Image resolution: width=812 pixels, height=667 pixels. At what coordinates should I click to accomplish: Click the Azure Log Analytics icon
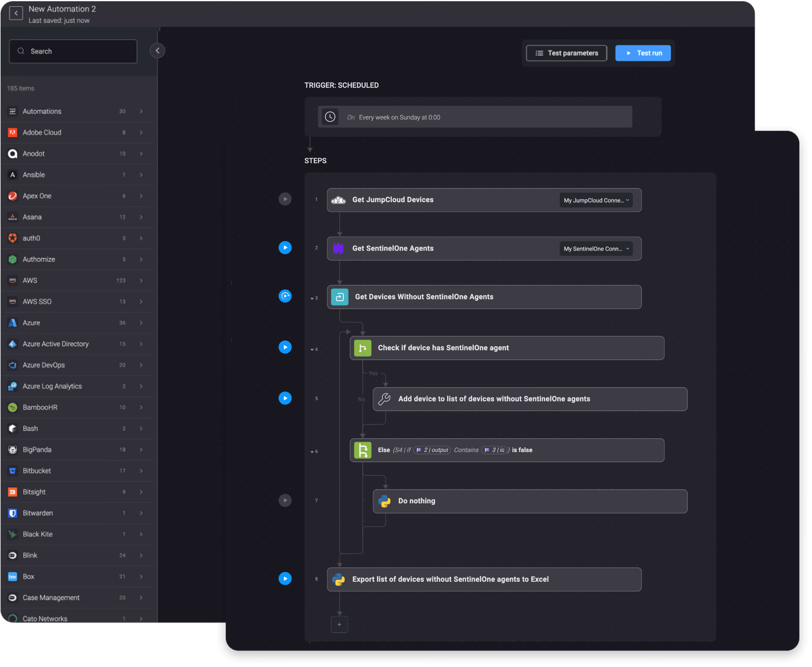pyautogui.click(x=13, y=386)
